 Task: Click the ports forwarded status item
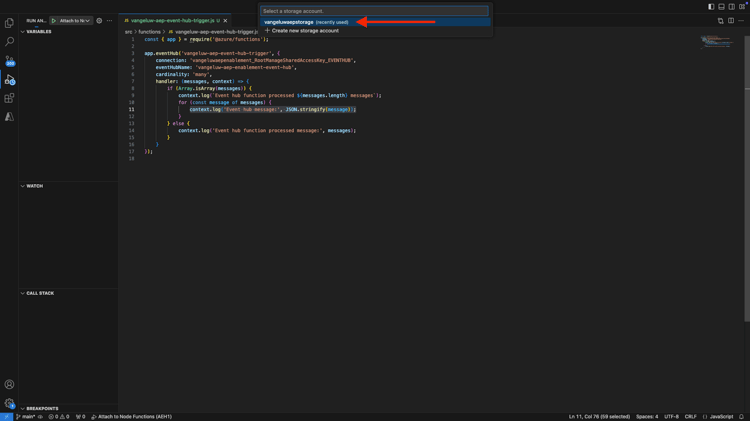coord(80,417)
